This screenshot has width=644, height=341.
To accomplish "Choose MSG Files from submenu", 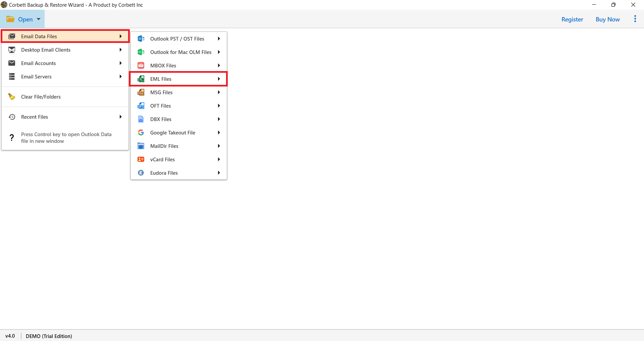I will (x=179, y=92).
